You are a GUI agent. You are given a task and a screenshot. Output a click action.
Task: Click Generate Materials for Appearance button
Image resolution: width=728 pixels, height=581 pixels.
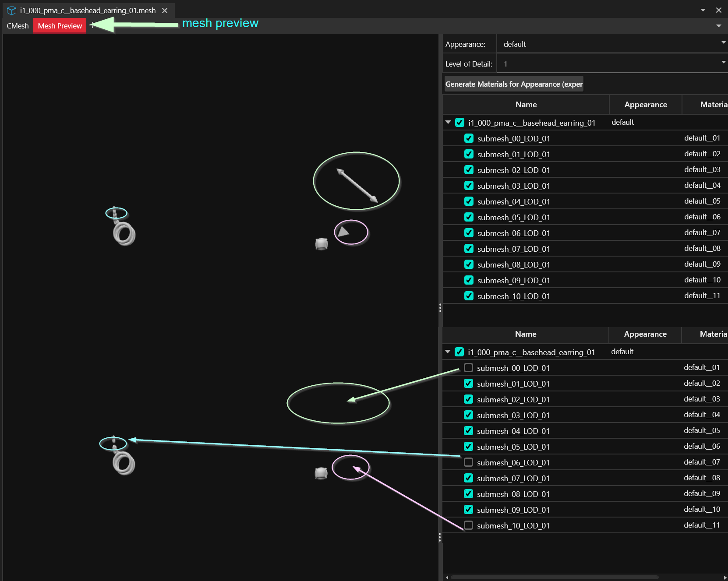[x=514, y=84]
